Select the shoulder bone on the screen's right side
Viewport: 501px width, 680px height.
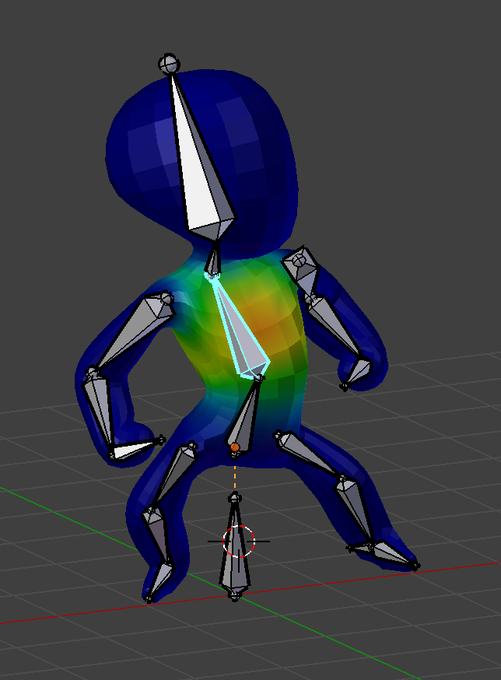(x=301, y=270)
